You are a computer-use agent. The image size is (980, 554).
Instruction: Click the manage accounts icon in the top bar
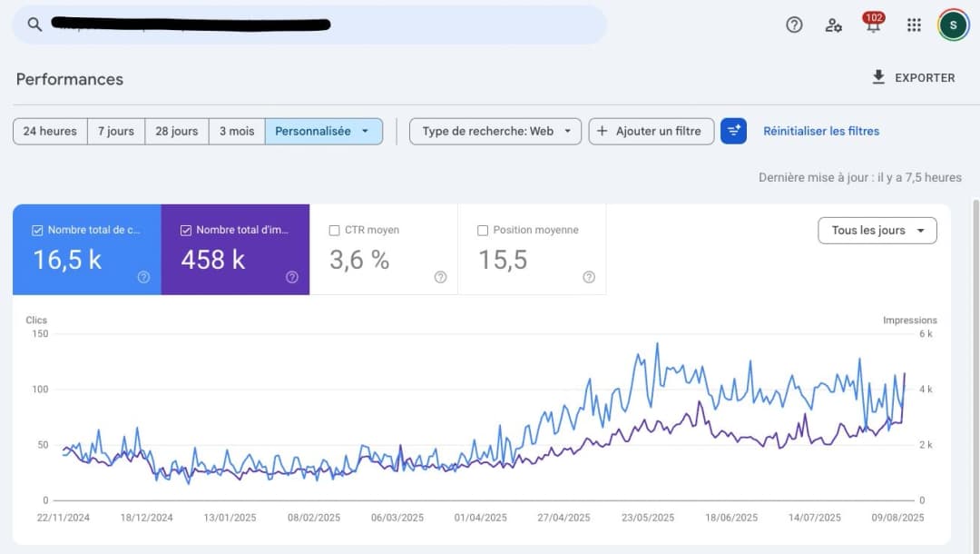pos(833,25)
